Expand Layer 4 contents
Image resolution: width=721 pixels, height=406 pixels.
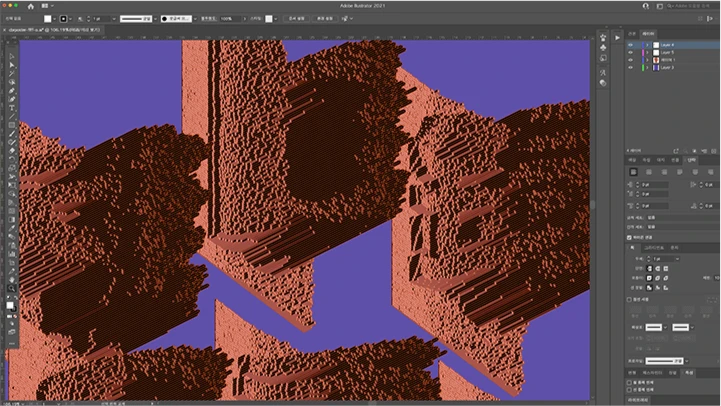(647, 45)
